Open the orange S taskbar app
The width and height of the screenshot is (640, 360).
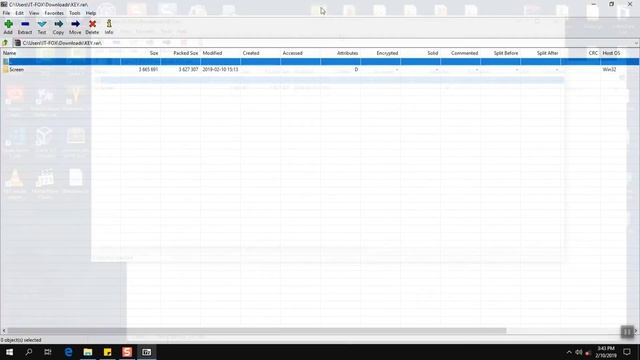click(x=127, y=352)
